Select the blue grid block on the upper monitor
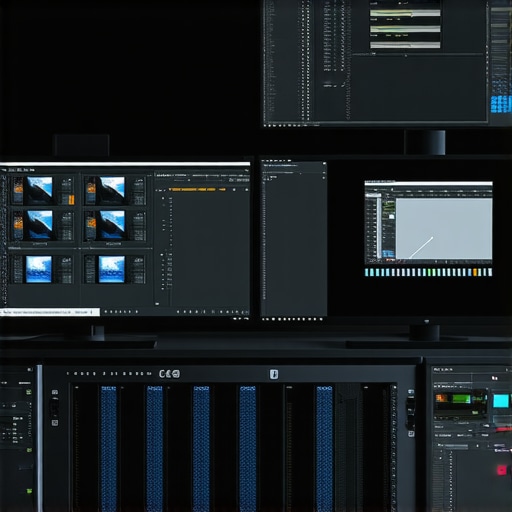The height and width of the screenshot is (512, 512). 501,104
